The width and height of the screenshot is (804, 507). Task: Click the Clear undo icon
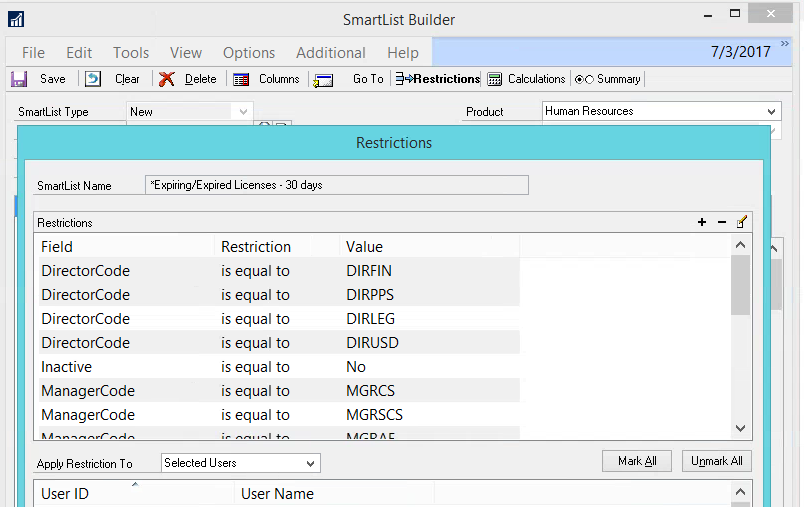[x=93, y=79]
